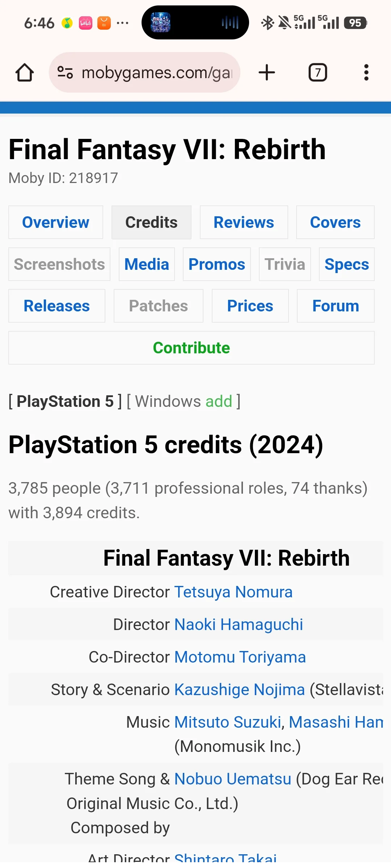Open the Releases tab
This screenshot has width=391, height=868.
pos(57,306)
